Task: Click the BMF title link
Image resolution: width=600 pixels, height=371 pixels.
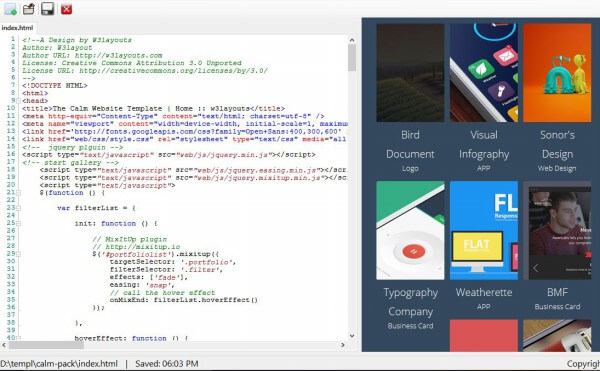Action: [x=557, y=293]
